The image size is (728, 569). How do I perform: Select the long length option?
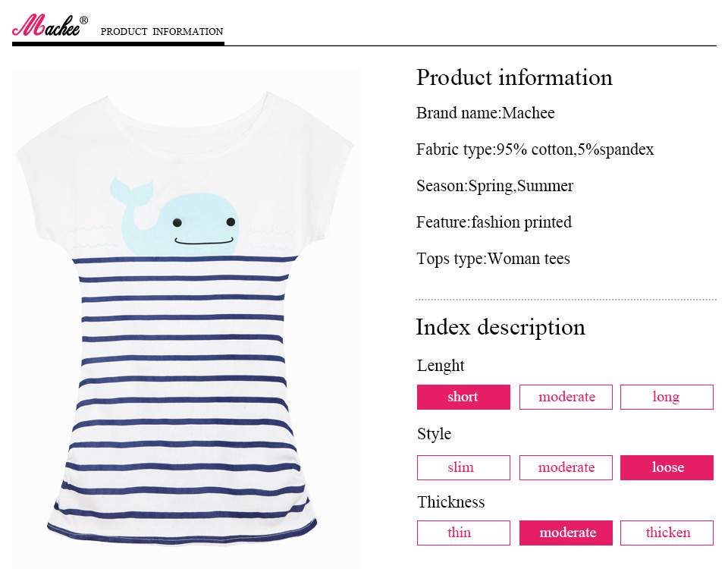click(x=667, y=397)
